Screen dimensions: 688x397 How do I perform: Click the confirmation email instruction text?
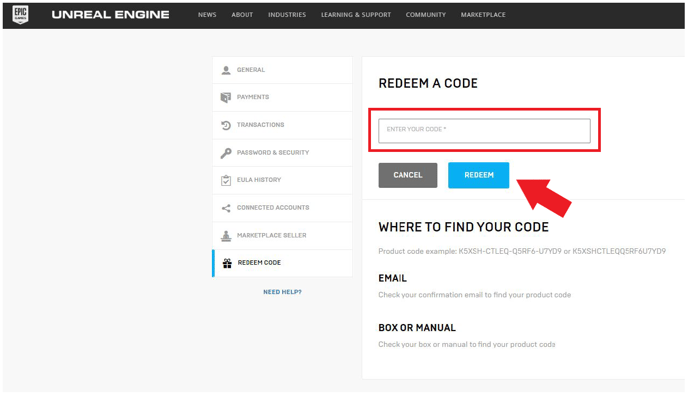pyautogui.click(x=475, y=295)
